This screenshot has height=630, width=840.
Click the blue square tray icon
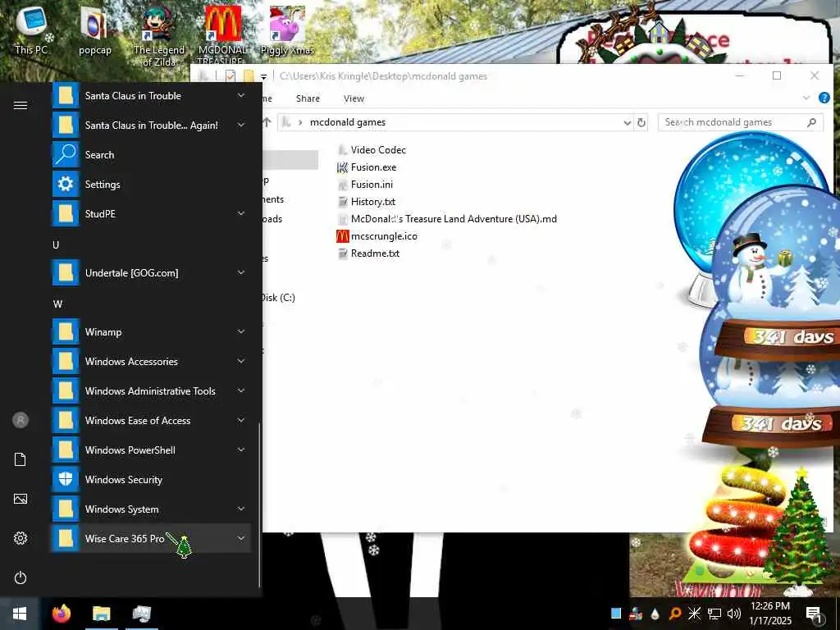(x=616, y=614)
